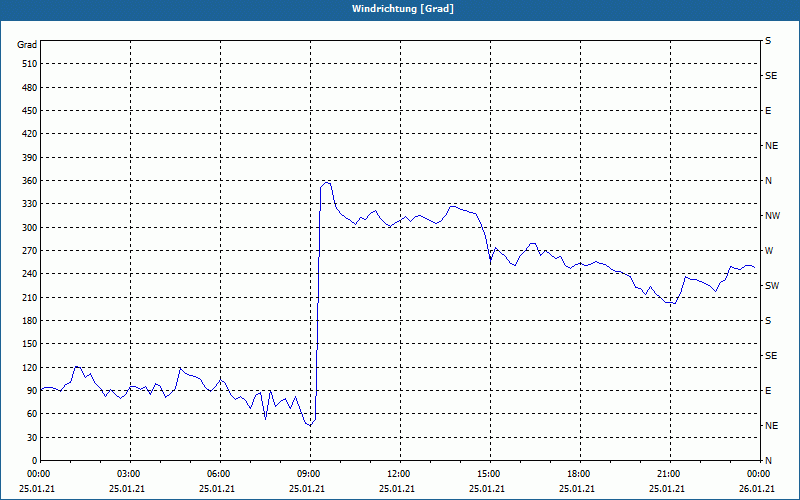
Task: Select the 510 value on the degree axis
Action: pyautogui.click(x=30, y=64)
